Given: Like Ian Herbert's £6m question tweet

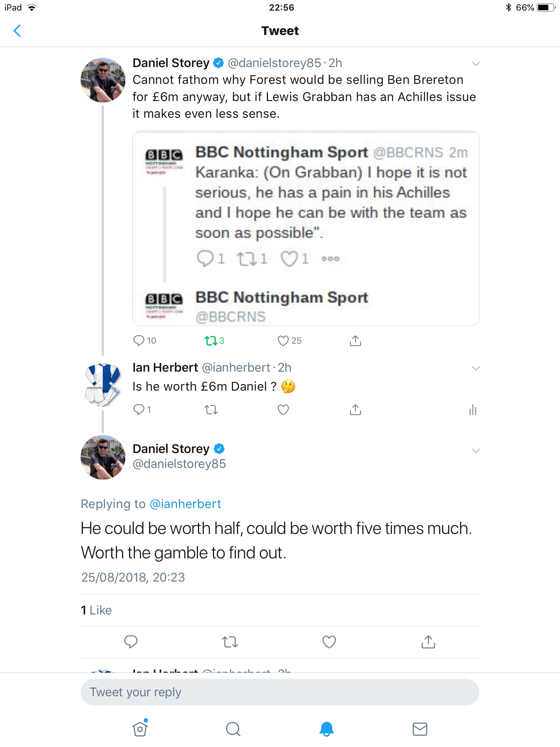Looking at the screenshot, I should pos(283,410).
